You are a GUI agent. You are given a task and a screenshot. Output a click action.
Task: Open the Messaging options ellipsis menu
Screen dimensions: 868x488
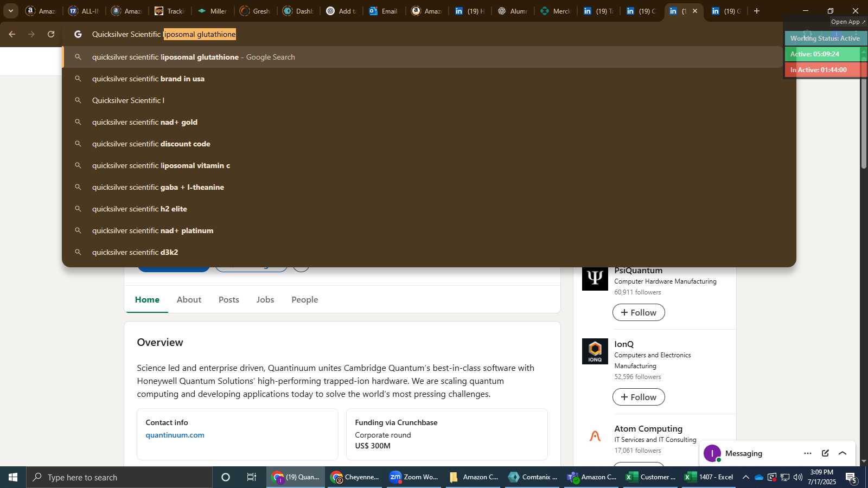[808, 453]
